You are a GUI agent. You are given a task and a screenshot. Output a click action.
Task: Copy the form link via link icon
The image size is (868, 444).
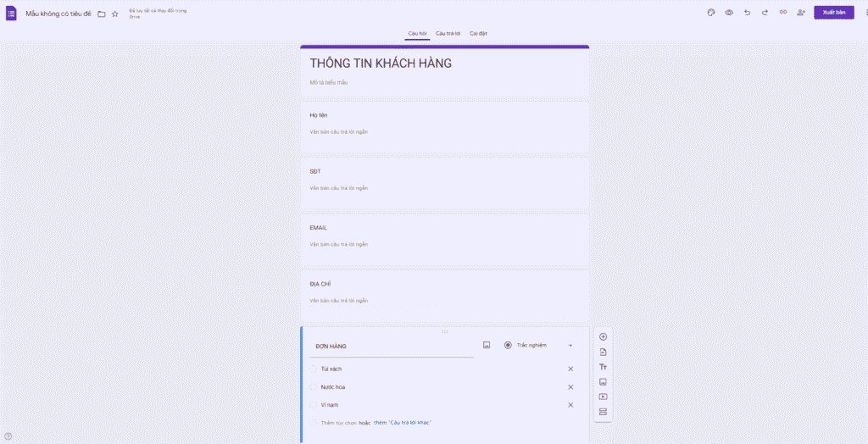click(782, 12)
